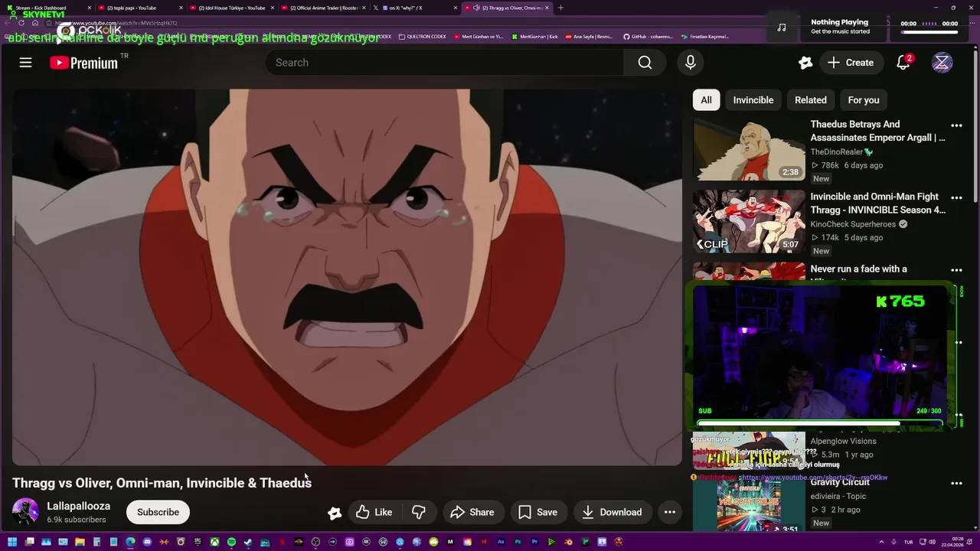Select the For you filter chip
Screen dimensions: 980x551
click(x=864, y=100)
